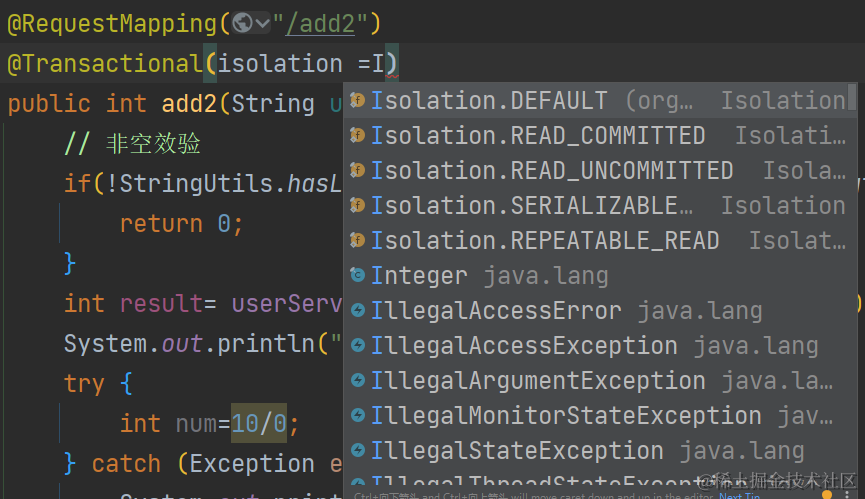Click the @RequestMapping annotation

pos(113,24)
